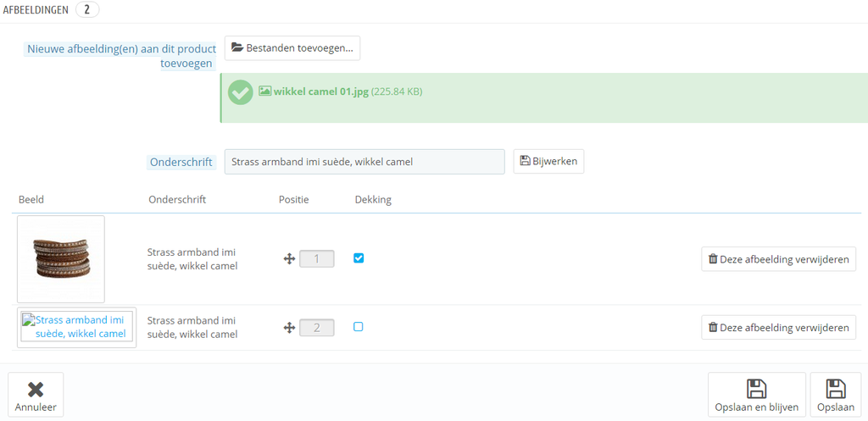
Task: Click the Onderschrift caption text field
Action: click(x=364, y=162)
